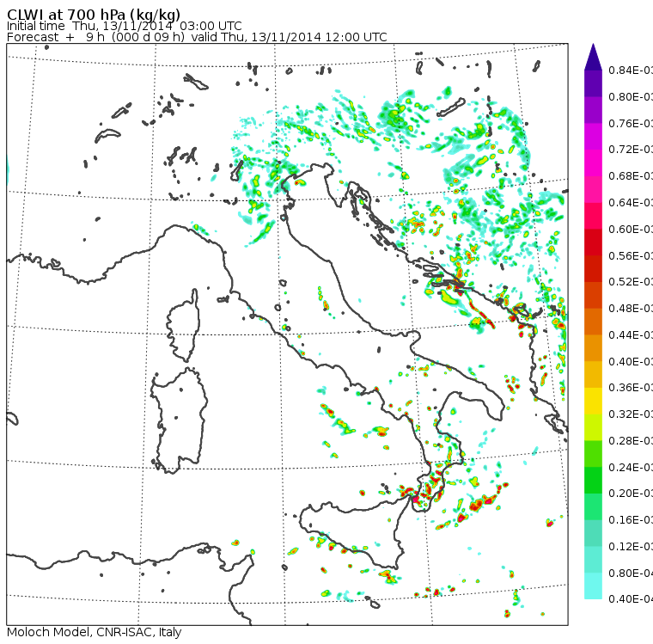This screenshot has height=644, width=653.
Task: Click the red colorbar band between 0.56E-03 and 0.60E-03
Action: click(x=593, y=242)
